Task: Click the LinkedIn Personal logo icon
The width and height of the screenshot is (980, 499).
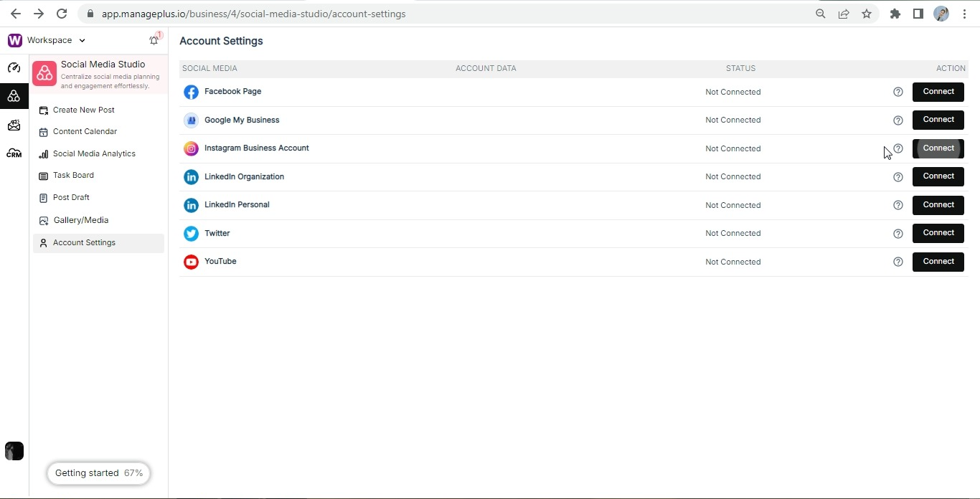Action: (x=191, y=205)
